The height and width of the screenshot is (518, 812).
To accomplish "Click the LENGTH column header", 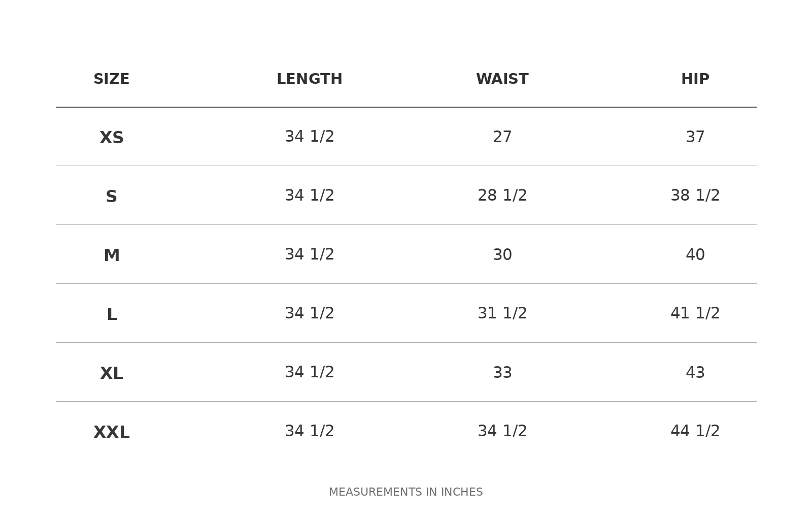I will (310, 79).
